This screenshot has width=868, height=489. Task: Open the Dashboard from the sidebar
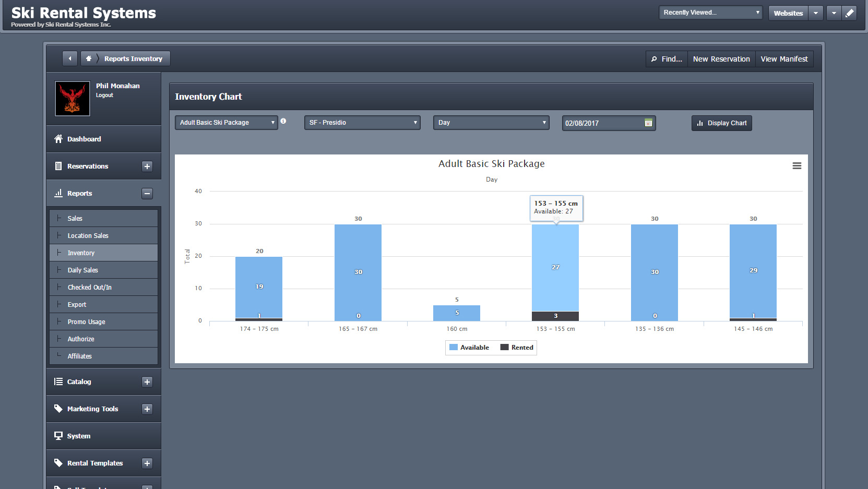(x=84, y=139)
